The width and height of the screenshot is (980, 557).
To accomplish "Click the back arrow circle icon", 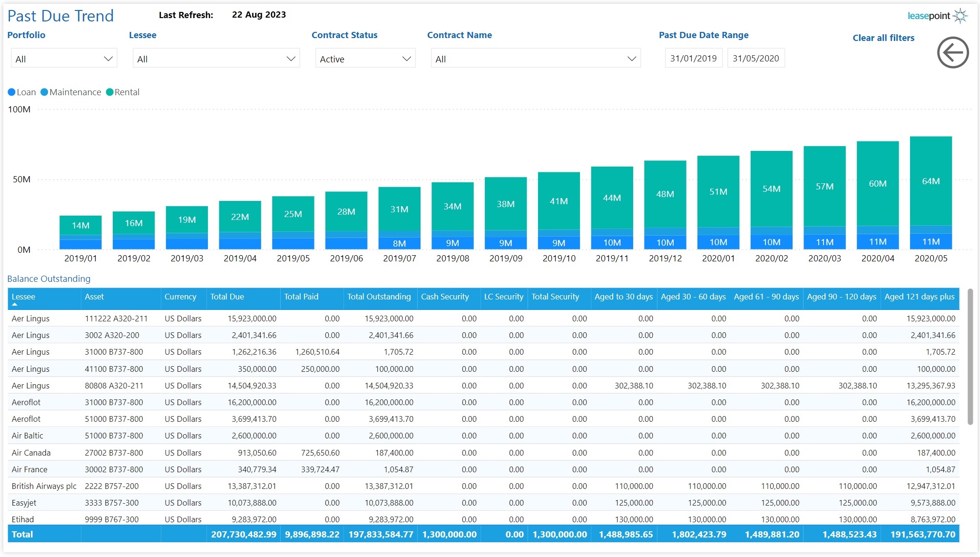I will point(953,52).
